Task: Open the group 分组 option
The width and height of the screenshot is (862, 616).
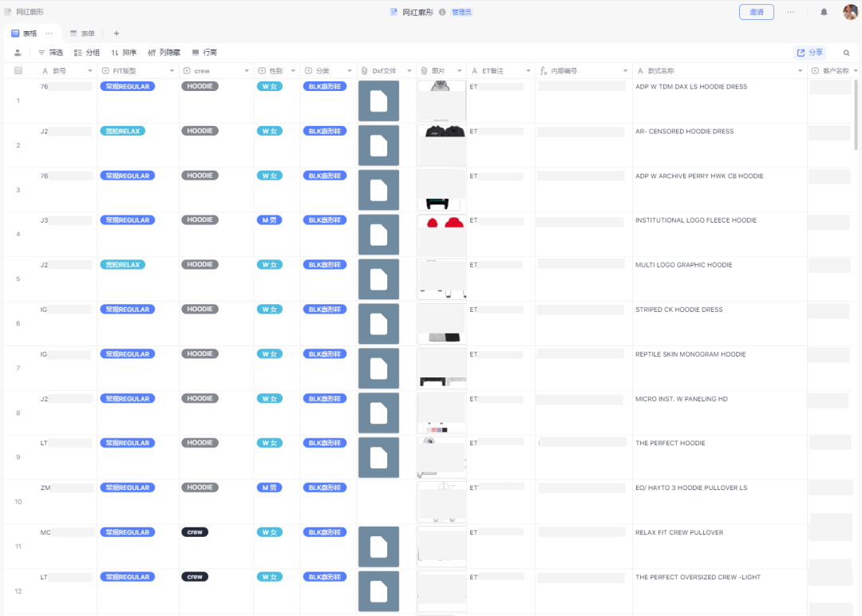Action: pos(87,53)
